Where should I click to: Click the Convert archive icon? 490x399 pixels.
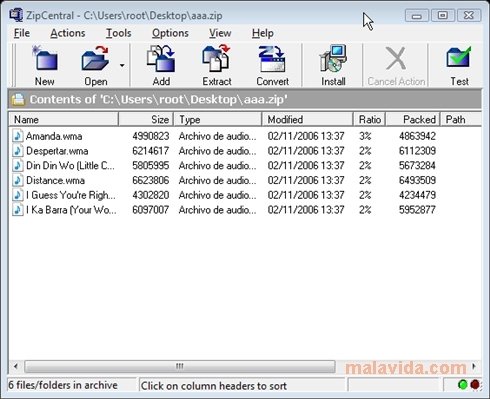click(272, 59)
